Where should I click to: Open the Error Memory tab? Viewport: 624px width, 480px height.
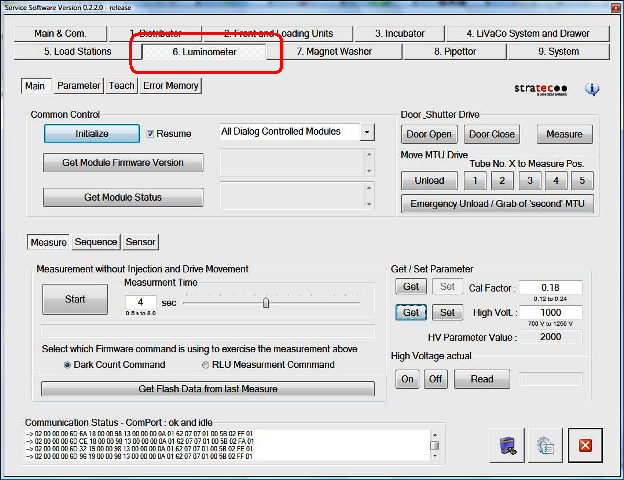(x=171, y=86)
